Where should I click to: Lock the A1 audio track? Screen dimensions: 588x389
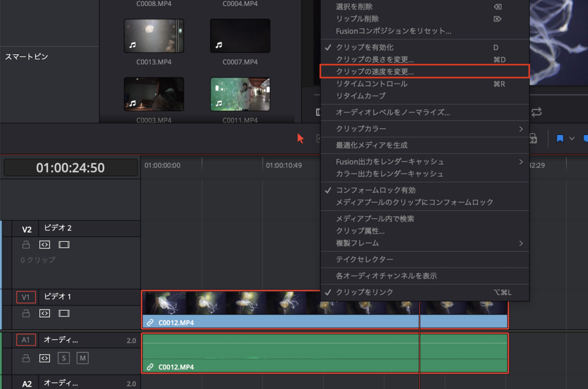point(26,358)
